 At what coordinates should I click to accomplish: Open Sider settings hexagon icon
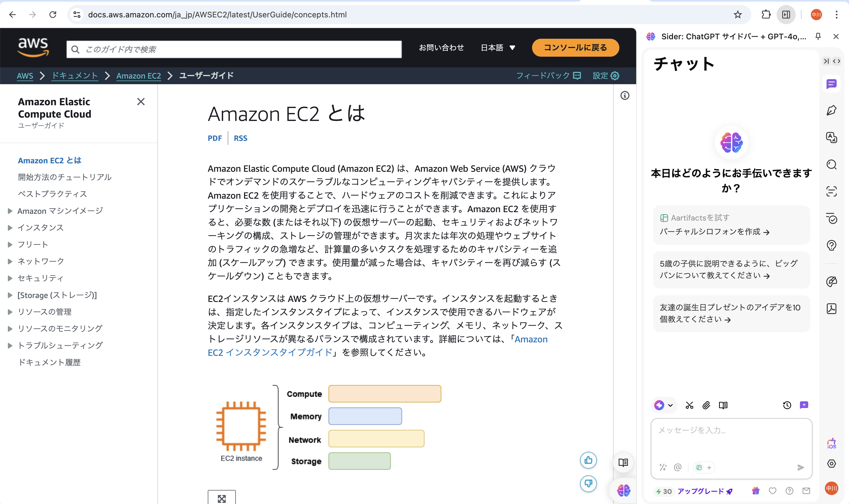831,464
